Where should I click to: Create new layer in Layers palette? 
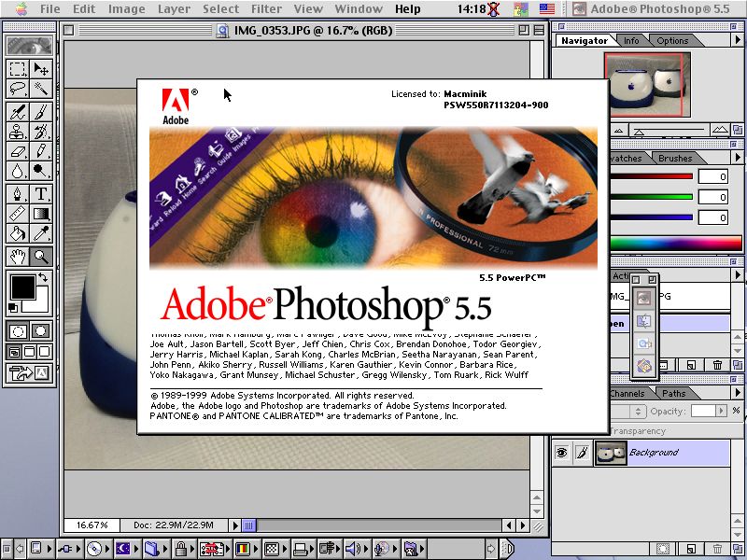691,549
